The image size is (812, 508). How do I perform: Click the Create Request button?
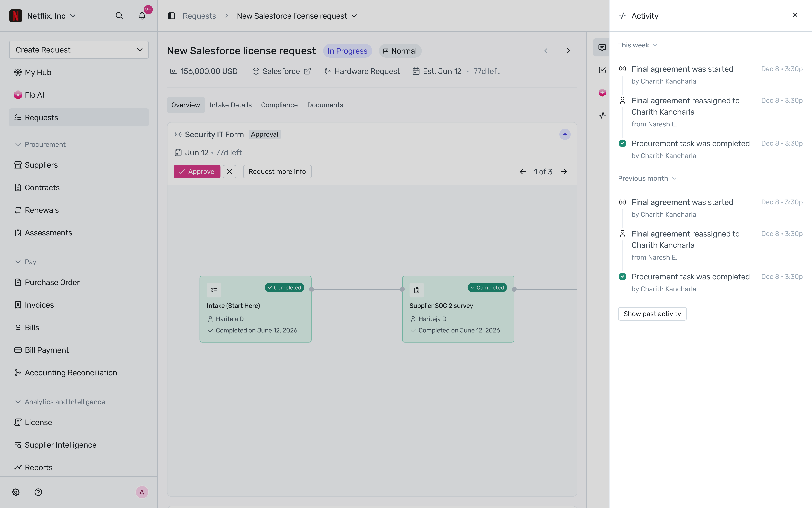(x=70, y=50)
